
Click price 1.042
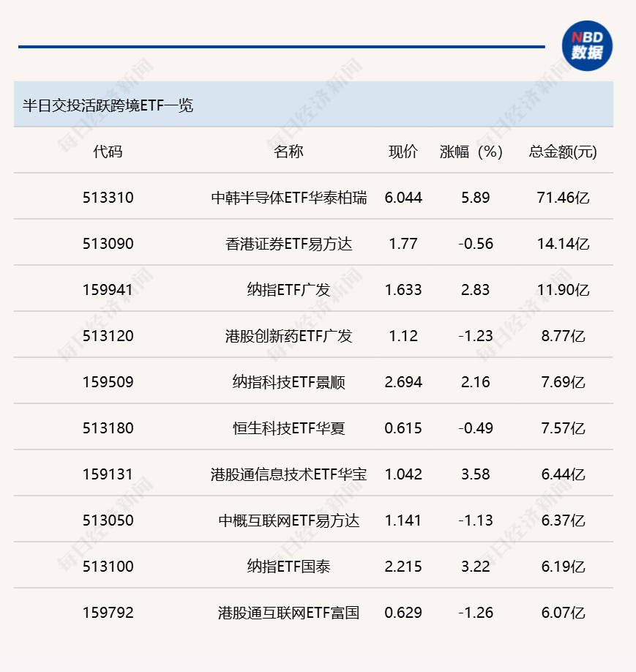[x=403, y=474]
